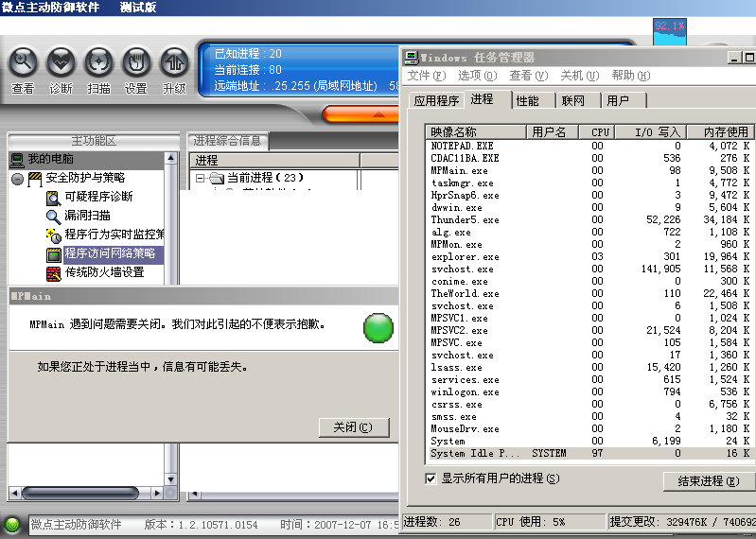Select the MouseDrv.exe process row
This screenshot has height=539, width=756.
(x=590, y=428)
